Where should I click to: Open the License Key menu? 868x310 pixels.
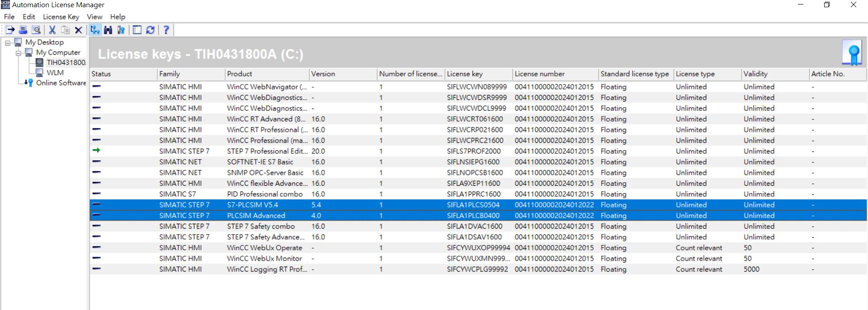(61, 17)
